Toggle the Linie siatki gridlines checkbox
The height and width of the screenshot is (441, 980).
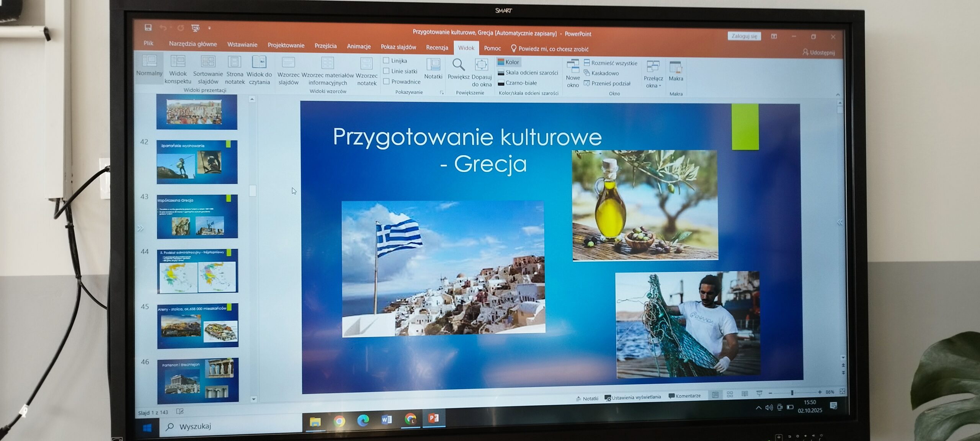pos(386,71)
